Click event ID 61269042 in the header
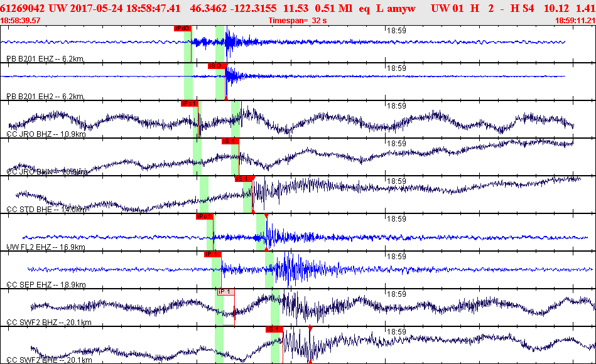 (23, 8)
